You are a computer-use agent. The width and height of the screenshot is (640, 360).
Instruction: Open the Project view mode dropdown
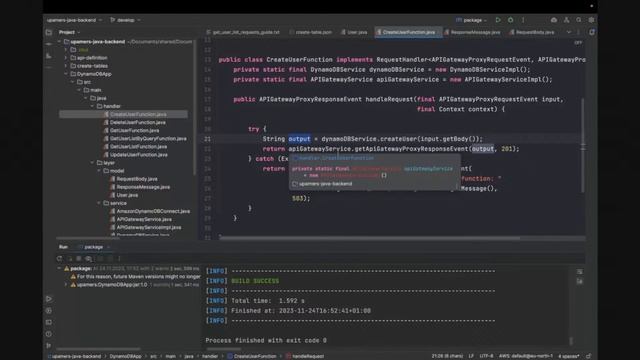pos(69,32)
